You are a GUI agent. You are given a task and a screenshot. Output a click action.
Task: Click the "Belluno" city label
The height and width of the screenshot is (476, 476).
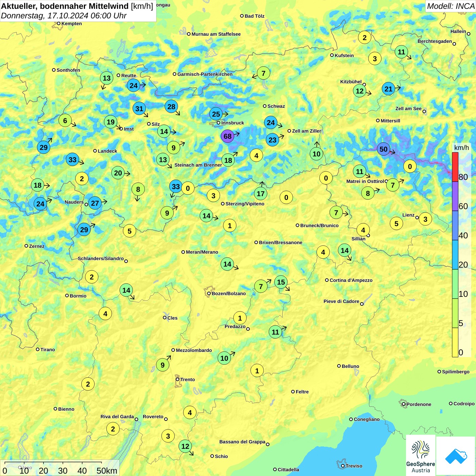[351, 367]
